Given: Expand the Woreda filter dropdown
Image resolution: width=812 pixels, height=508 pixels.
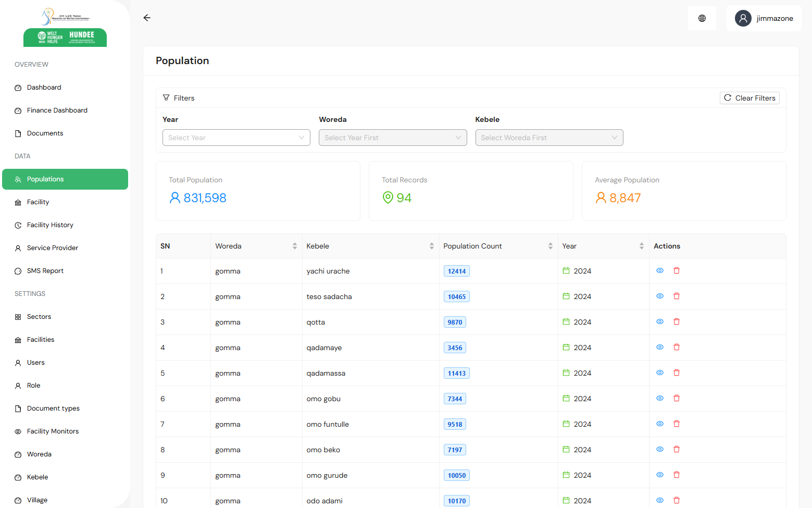Looking at the screenshot, I should tap(392, 138).
